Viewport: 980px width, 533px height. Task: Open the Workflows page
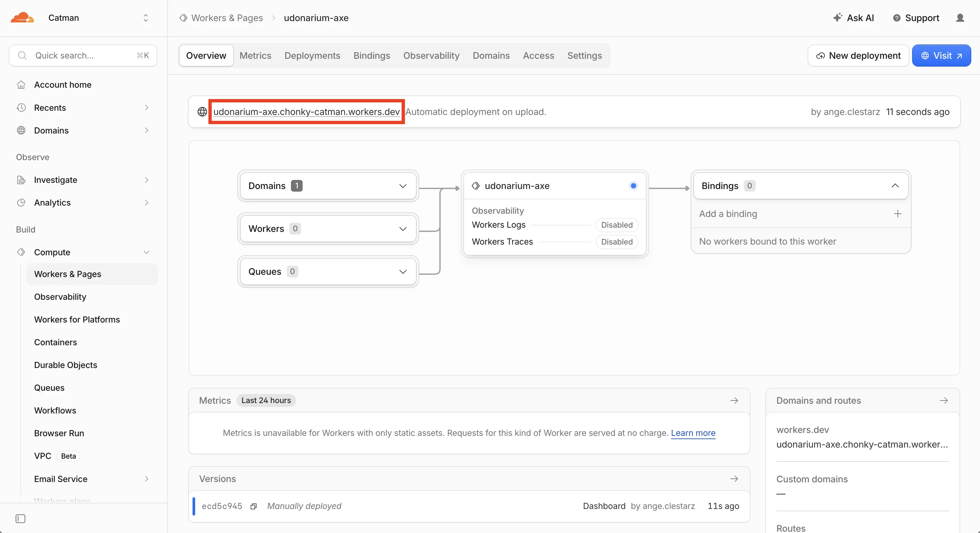pos(55,411)
